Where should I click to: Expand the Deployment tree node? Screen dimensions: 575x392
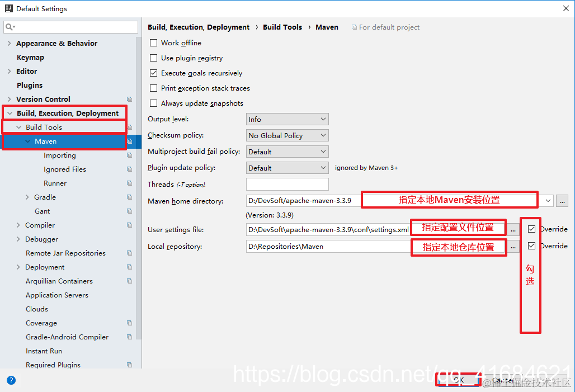tap(18, 267)
